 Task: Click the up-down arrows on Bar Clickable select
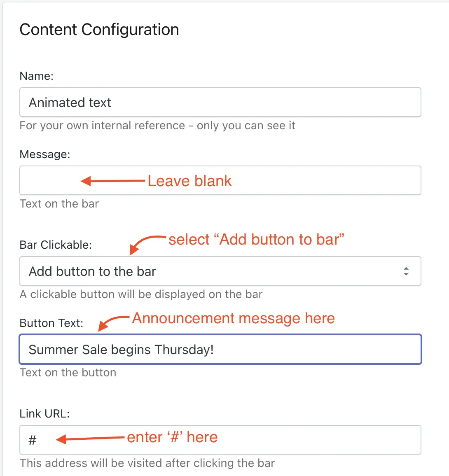click(x=406, y=271)
